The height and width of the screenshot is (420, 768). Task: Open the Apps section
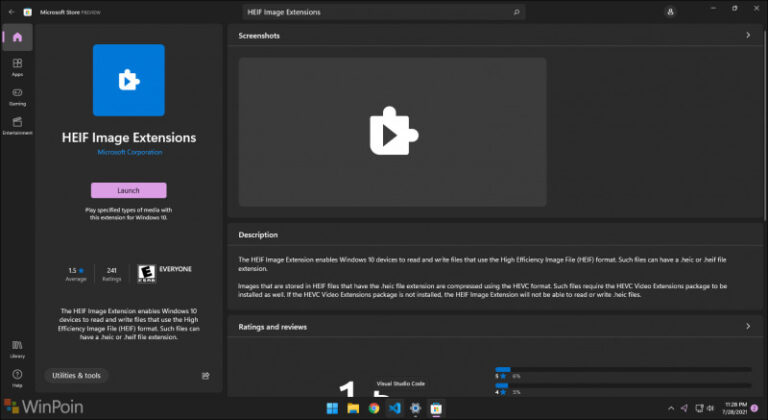pos(17,67)
